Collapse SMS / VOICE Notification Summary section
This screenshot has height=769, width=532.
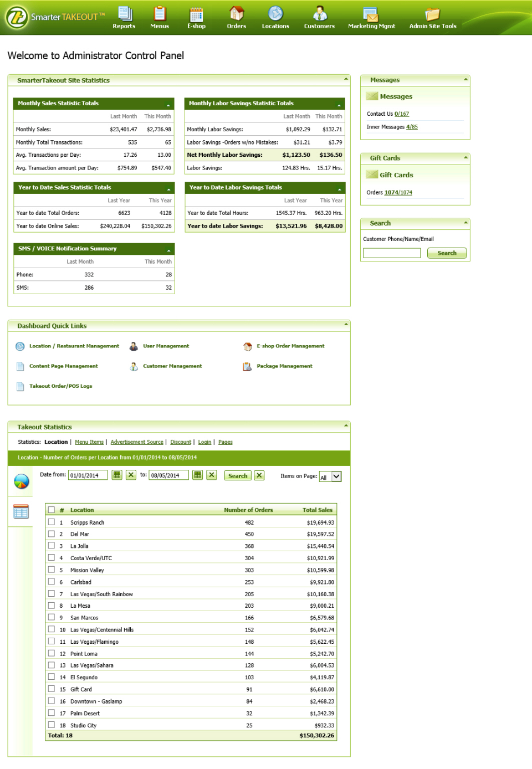[x=168, y=250]
